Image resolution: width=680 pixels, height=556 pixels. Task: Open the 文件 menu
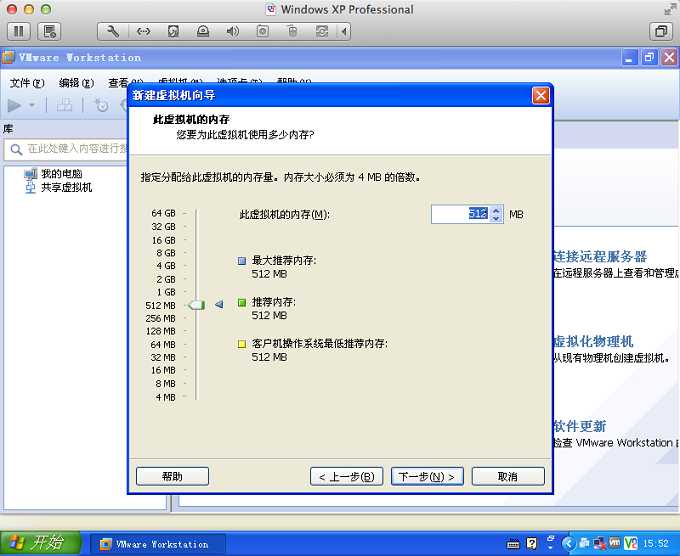pyautogui.click(x=27, y=83)
